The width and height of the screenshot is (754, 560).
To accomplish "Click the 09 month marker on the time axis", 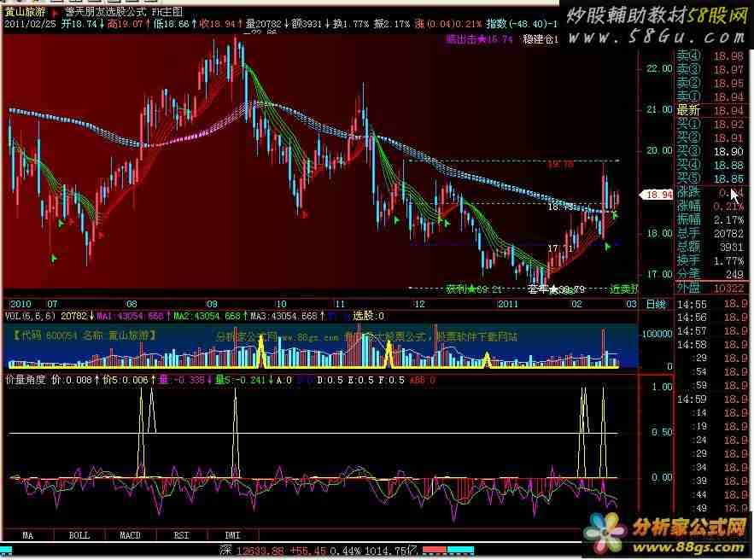I will 212,304.
